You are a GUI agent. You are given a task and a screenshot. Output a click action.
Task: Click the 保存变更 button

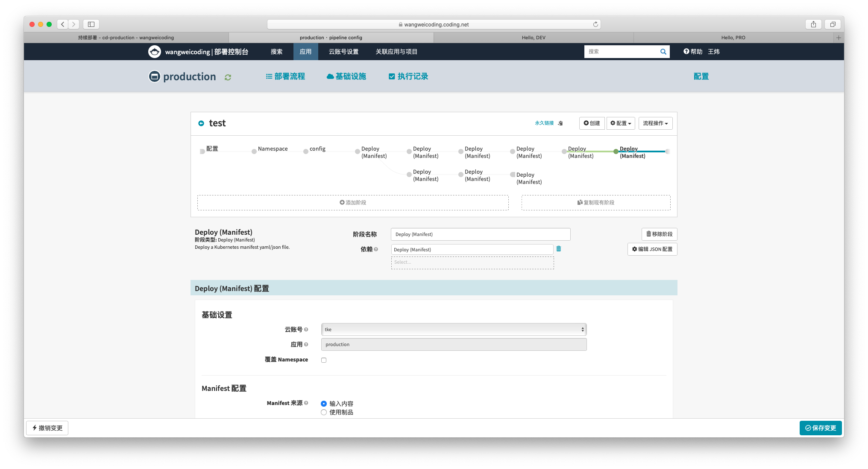pyautogui.click(x=822, y=428)
